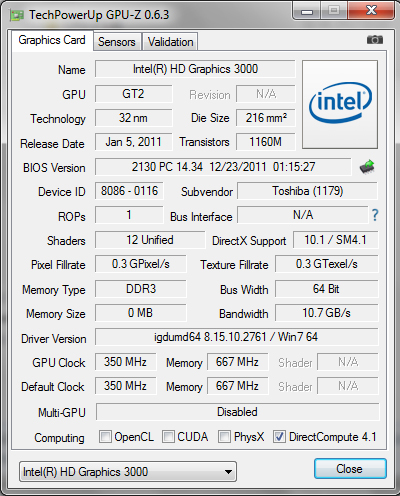Click the BIOS Version field
Viewport: 400px width, 496px height.
(x=223, y=167)
